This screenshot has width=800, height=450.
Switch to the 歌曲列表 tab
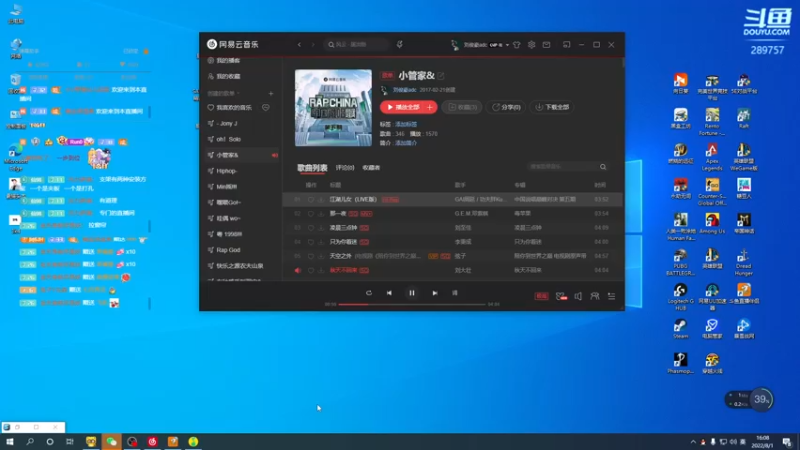click(312, 168)
